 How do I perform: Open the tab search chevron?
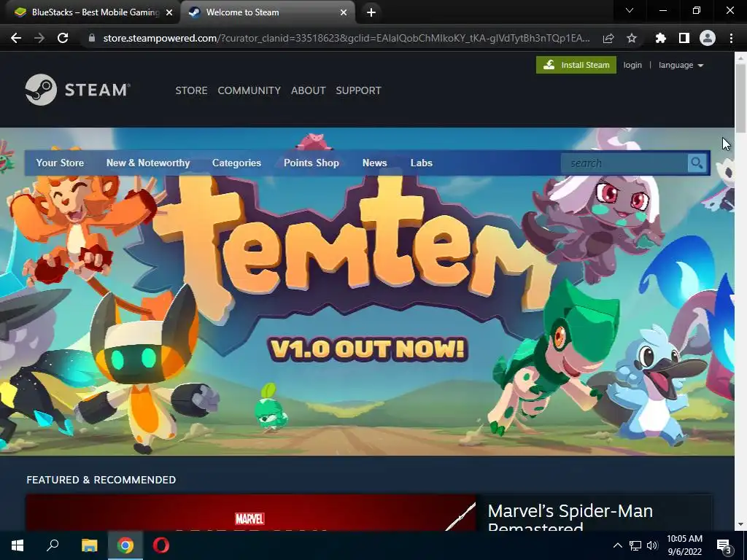click(630, 10)
